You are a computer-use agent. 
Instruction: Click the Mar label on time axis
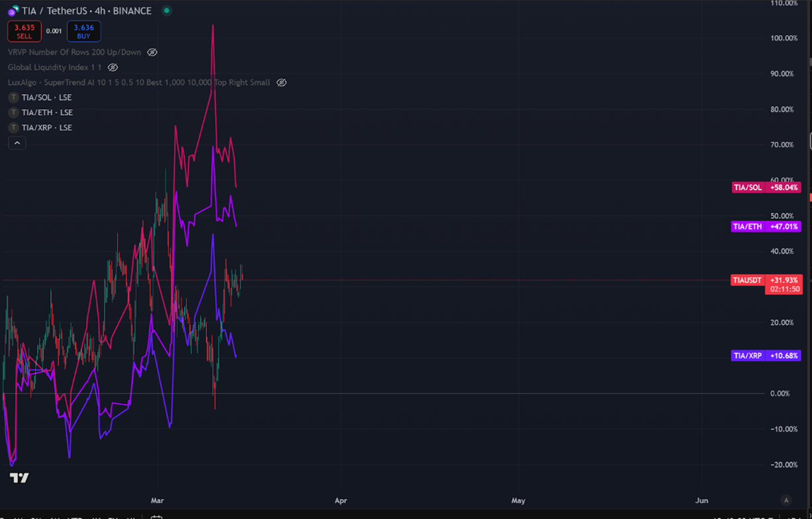pos(158,500)
